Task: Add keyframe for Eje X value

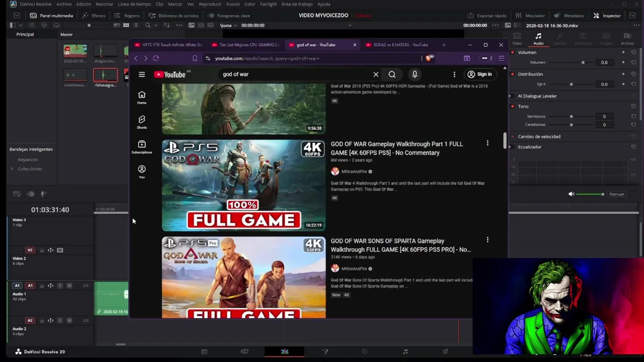Action: click(623, 84)
